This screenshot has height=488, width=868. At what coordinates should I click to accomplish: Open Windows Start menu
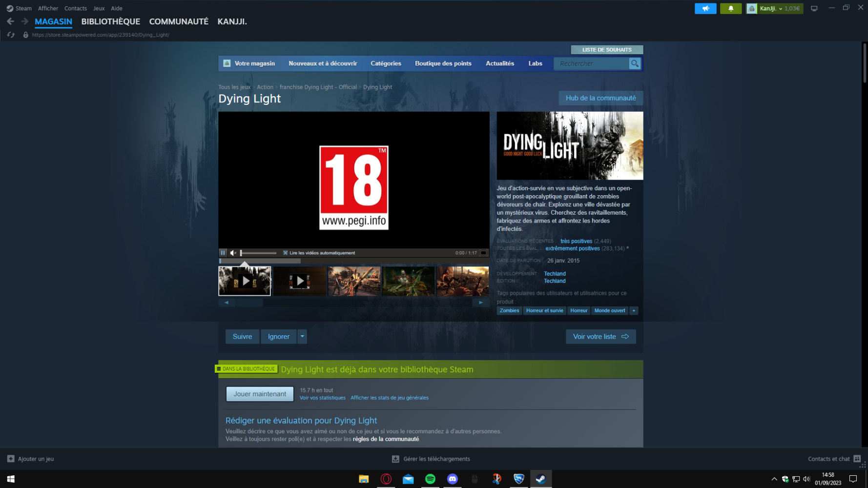pos(11,479)
